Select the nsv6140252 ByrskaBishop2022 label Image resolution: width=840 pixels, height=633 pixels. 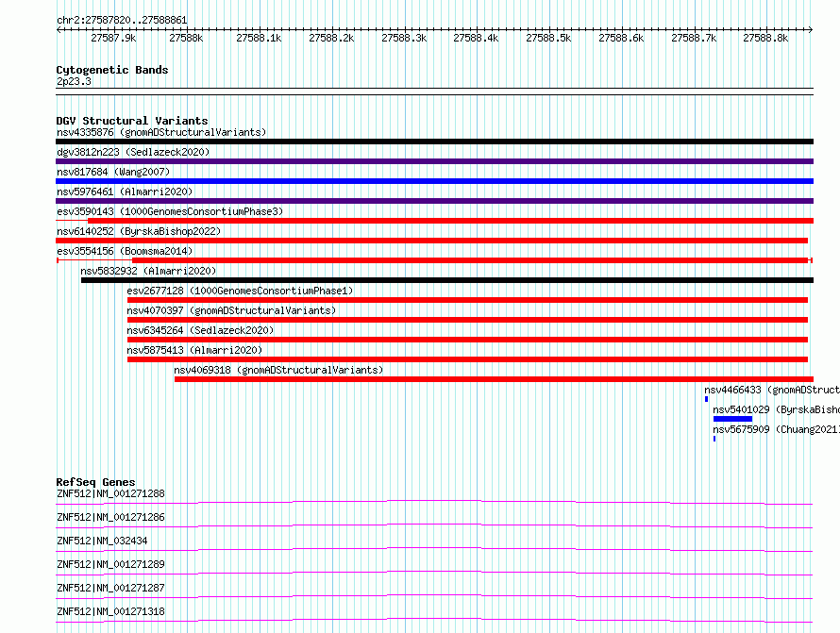tap(139, 231)
